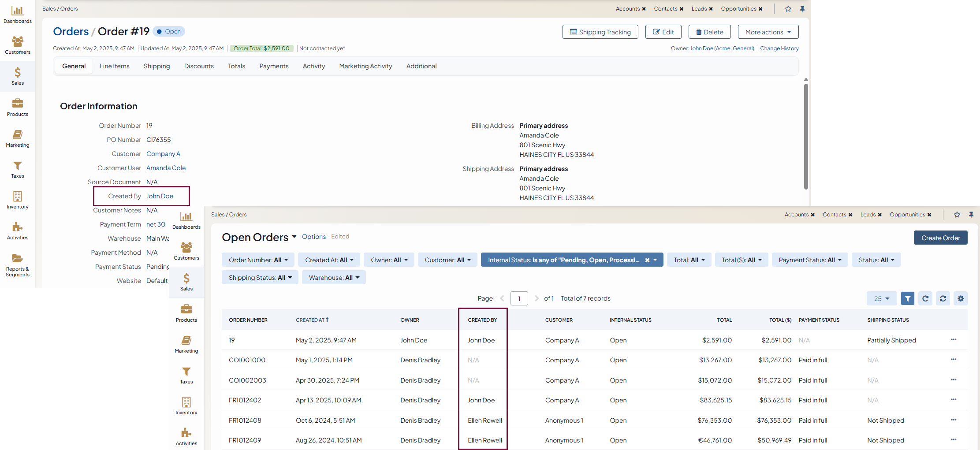Viewport: 980px width, 450px height.
Task: Open the Inventory sidebar icon at far left
Action: click(18, 200)
